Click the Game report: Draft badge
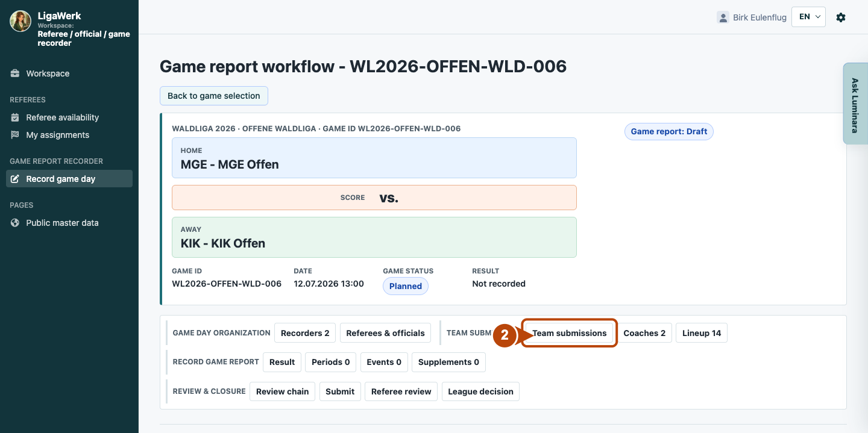 tap(669, 131)
